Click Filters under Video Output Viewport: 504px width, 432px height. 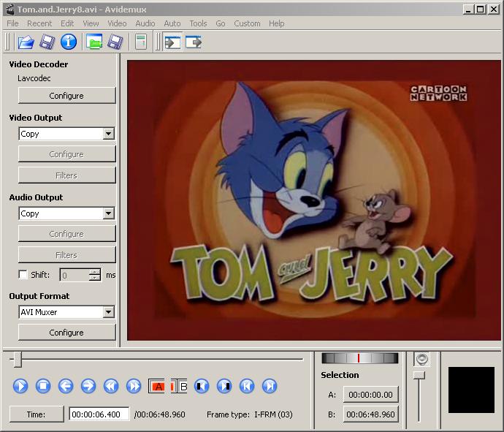[66, 175]
